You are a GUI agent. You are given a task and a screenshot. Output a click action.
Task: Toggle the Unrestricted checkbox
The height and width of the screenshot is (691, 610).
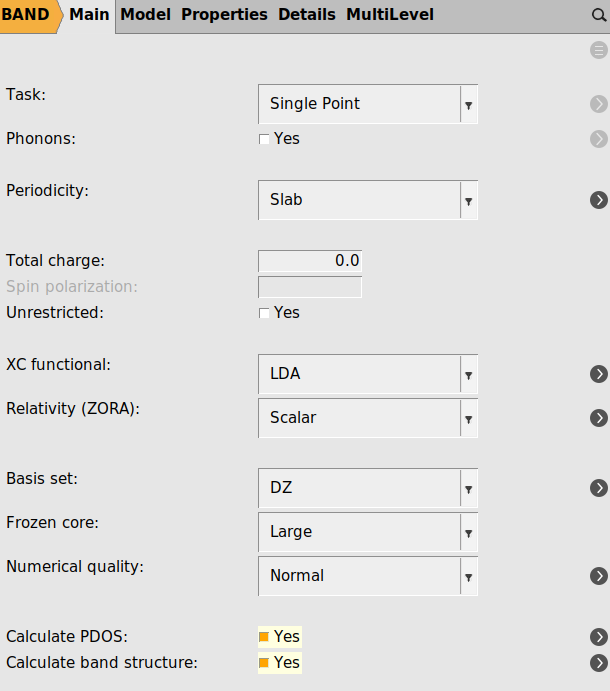coord(265,313)
